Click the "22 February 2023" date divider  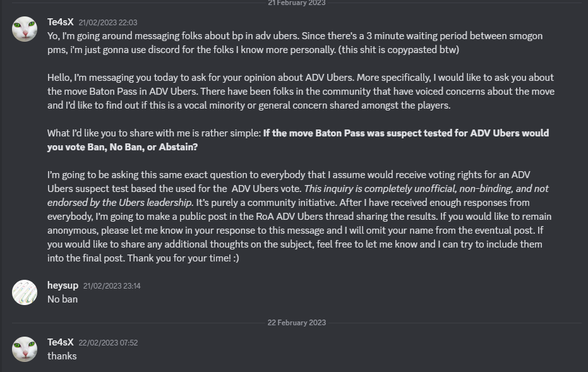pos(297,322)
